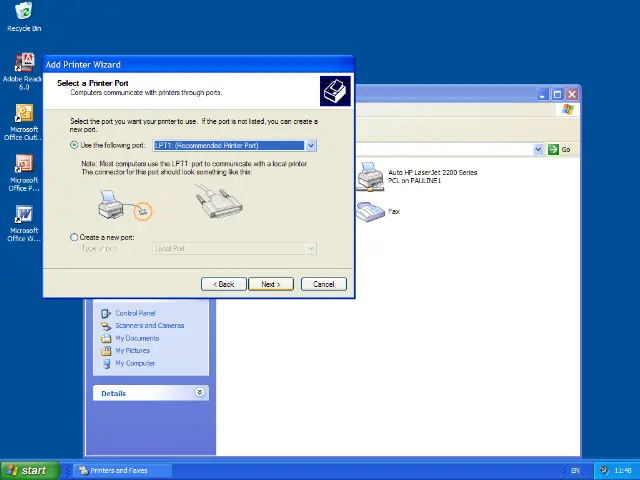Click the My Documents folder icon
Screen dimensions: 640x480
point(106,338)
